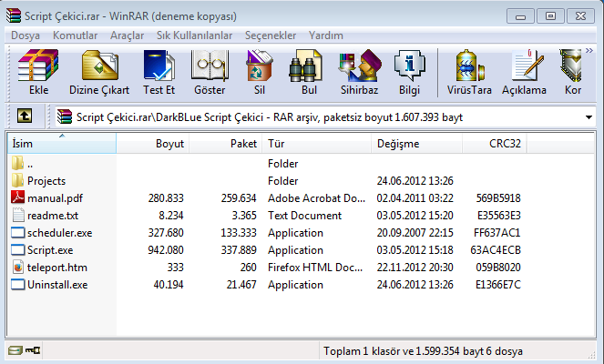Image resolution: width=604 pixels, height=364 pixels.
Task: Select the scheduler.exe file name
Action: 60,233
